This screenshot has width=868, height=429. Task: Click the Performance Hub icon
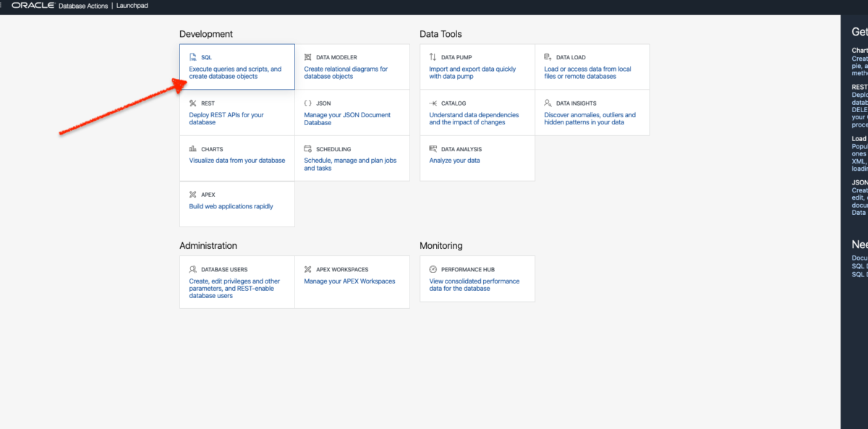(x=433, y=269)
